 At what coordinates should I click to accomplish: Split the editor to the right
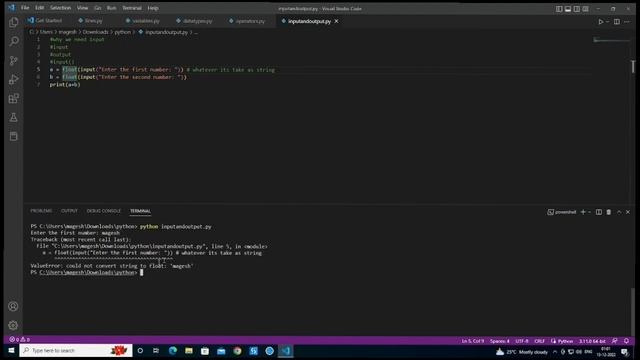click(617, 22)
